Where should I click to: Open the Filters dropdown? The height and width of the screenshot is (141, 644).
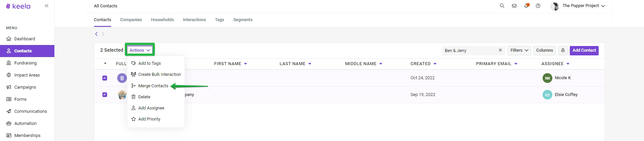point(519,50)
